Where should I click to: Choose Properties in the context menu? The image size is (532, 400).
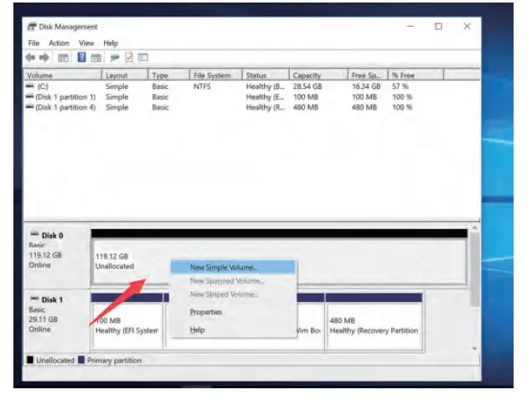205,312
